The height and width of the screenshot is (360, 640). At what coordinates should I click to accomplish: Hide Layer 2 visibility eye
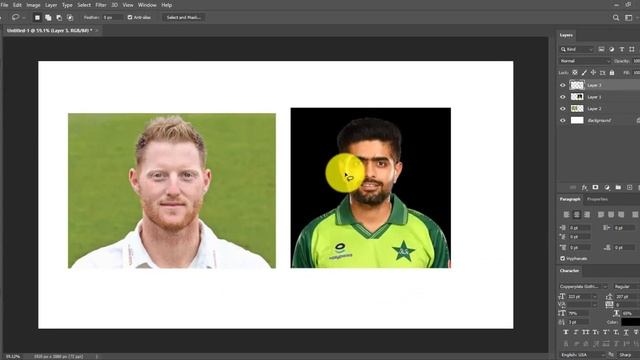pos(563,109)
